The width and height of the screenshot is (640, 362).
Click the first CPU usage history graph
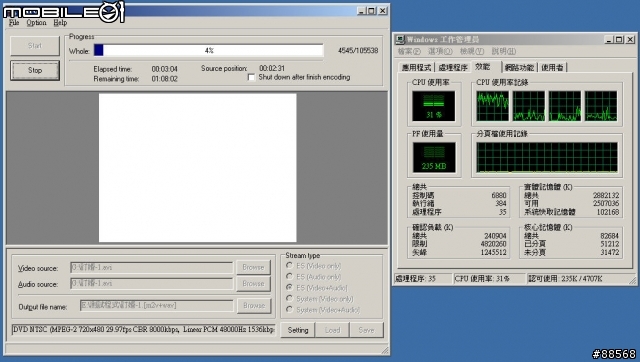pos(493,106)
